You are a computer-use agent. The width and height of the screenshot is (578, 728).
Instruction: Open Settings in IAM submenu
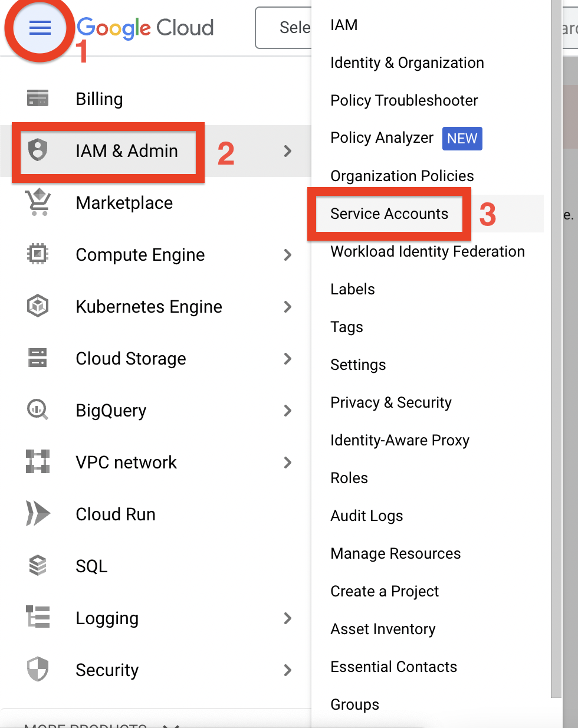[358, 365]
